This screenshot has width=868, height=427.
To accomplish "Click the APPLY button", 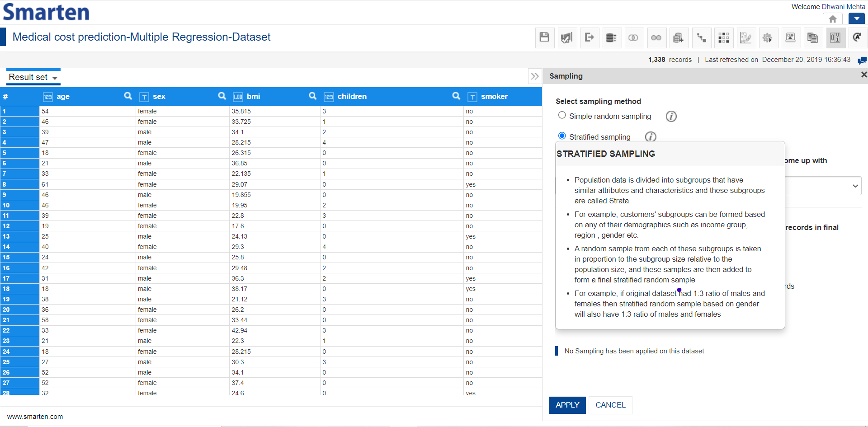I will coord(567,405).
